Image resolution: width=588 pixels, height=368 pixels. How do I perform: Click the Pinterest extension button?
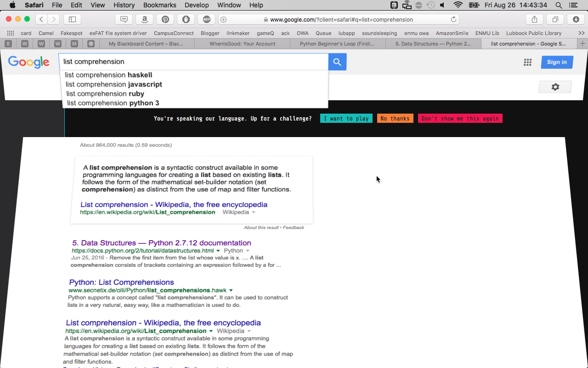click(x=165, y=19)
